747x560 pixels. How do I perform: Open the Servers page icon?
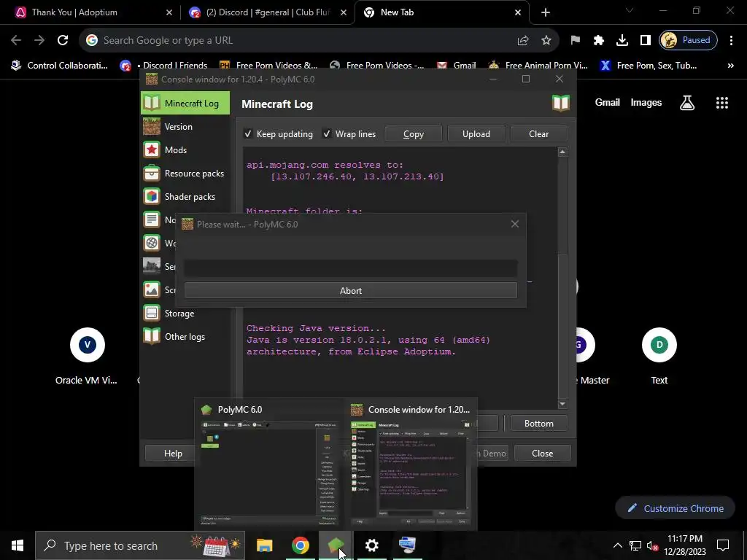[152, 267]
